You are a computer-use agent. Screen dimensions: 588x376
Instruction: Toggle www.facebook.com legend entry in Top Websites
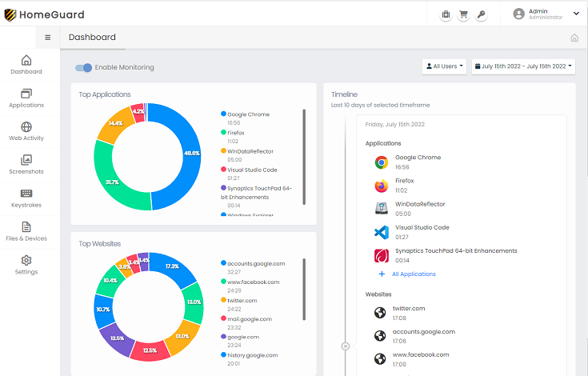[x=250, y=282]
